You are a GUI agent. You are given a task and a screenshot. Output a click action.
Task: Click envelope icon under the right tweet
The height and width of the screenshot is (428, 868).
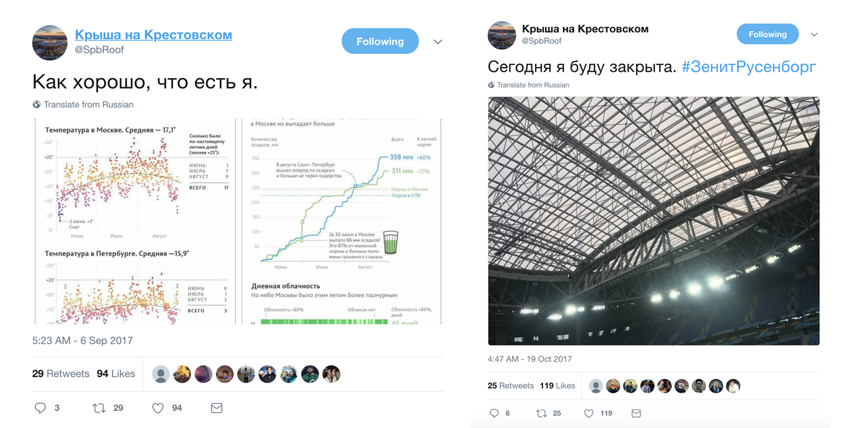(636, 413)
